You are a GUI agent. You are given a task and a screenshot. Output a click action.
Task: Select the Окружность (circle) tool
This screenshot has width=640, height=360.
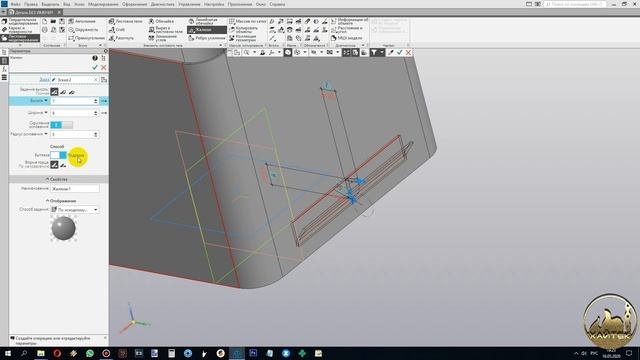coord(83,30)
